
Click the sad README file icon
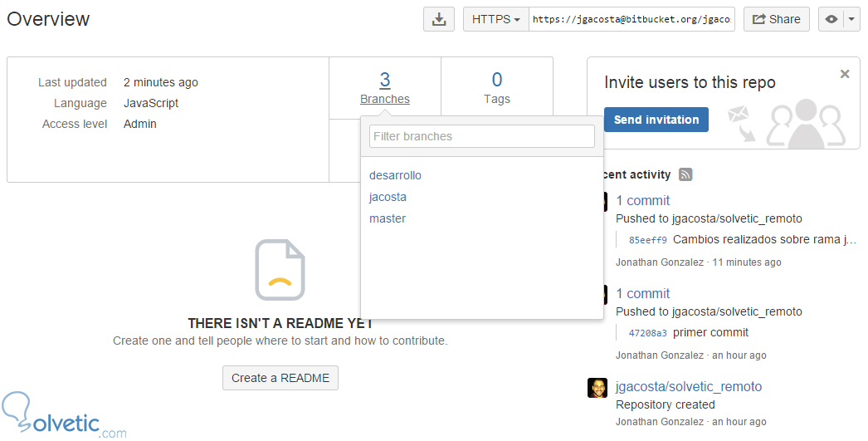[280, 270]
